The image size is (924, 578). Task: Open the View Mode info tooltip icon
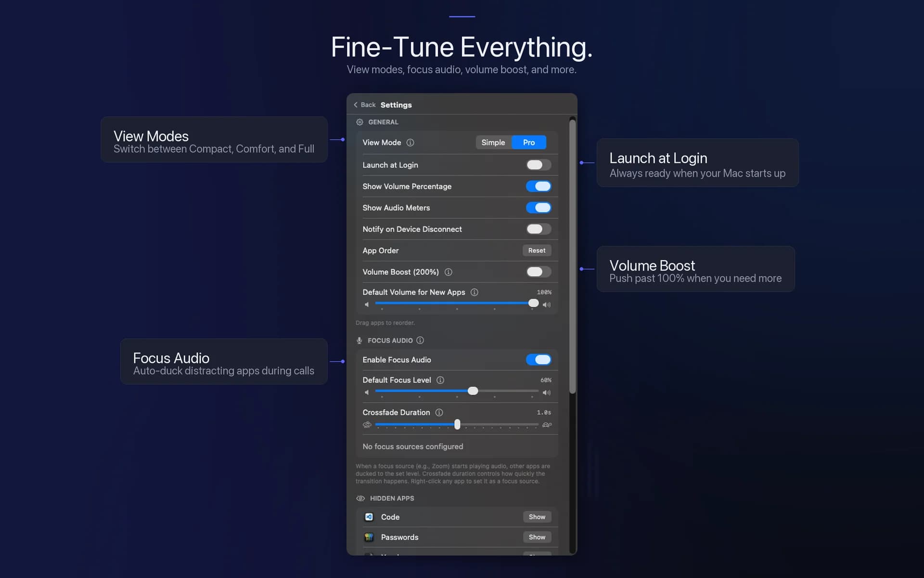(x=410, y=143)
